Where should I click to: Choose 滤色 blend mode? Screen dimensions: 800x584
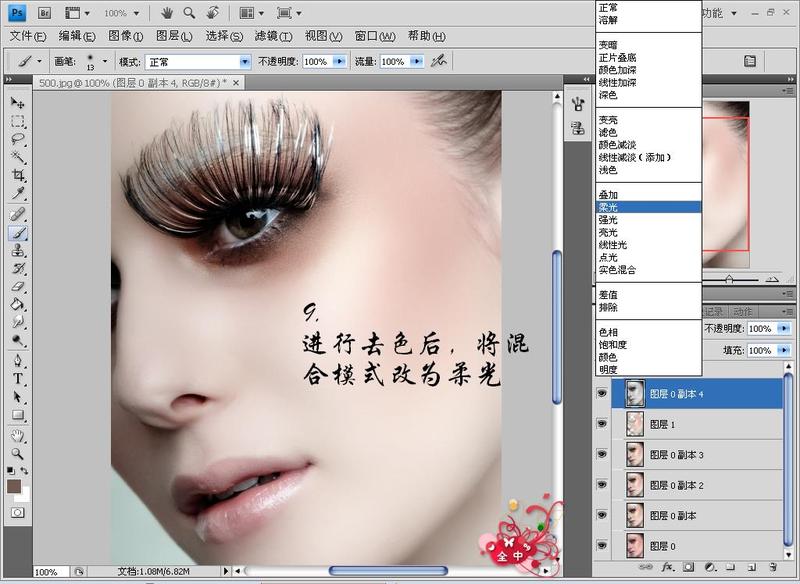[x=648, y=132]
